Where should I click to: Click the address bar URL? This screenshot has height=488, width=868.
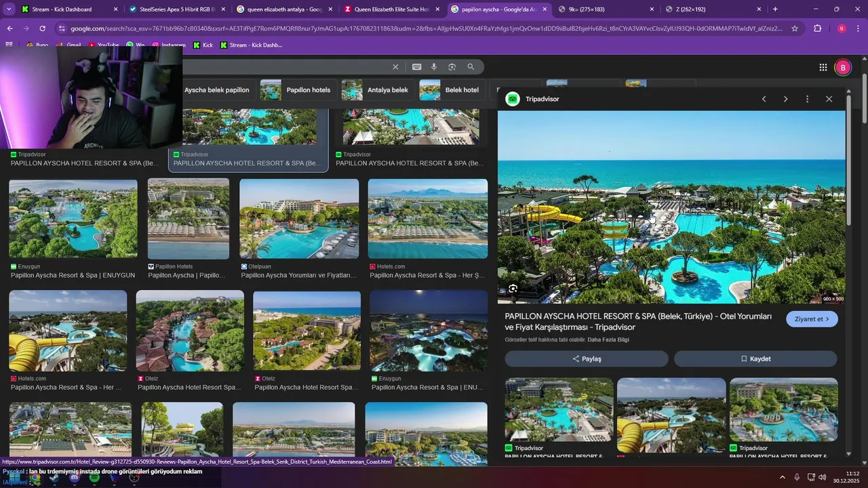pos(427,28)
